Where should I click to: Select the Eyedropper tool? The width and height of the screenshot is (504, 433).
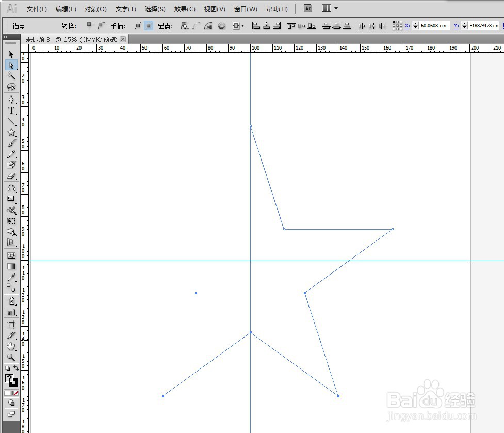coord(11,277)
